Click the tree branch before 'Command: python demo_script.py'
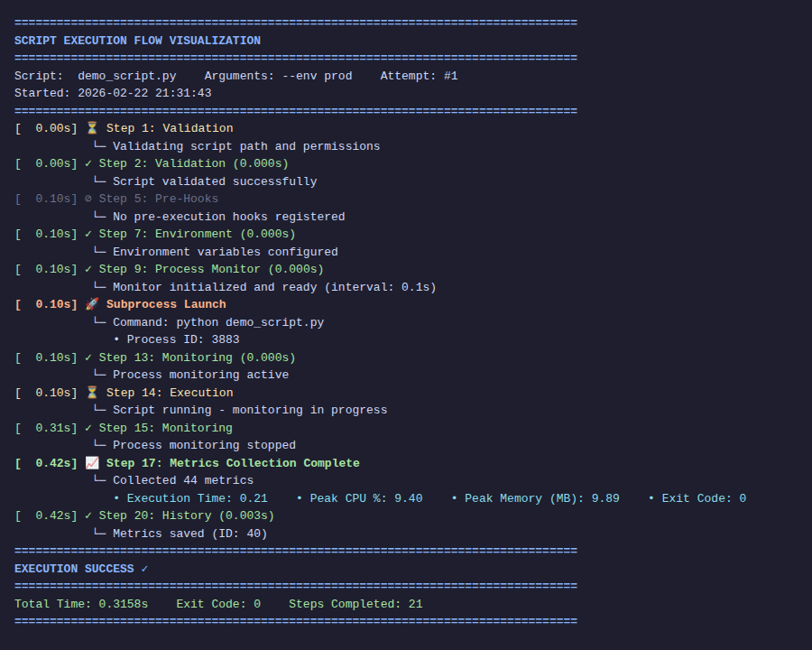 pyautogui.click(x=100, y=320)
